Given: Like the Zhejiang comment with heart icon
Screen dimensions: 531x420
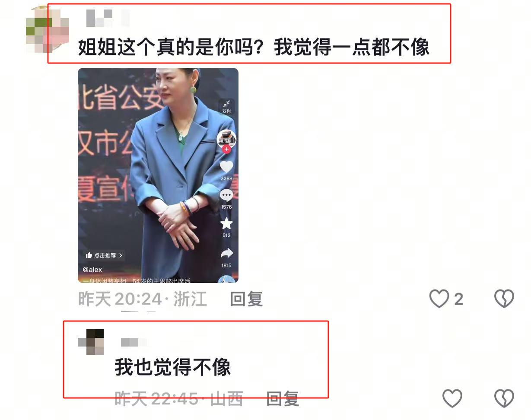Looking at the screenshot, I should pyautogui.click(x=439, y=299).
